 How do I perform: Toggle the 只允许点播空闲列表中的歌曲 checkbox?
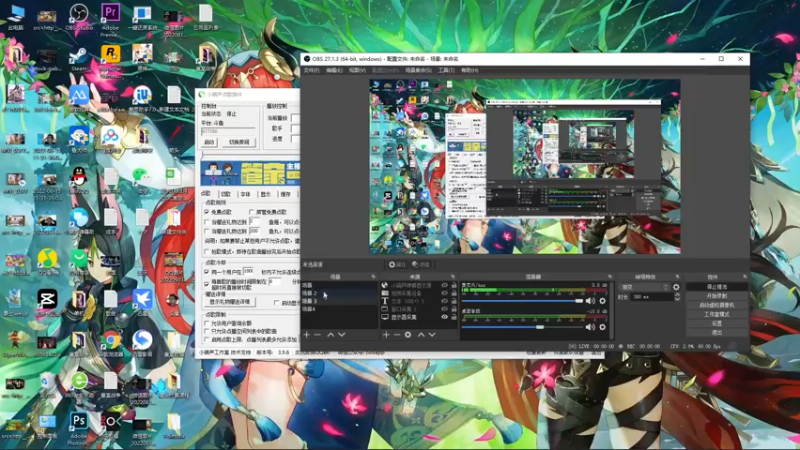tap(207, 331)
